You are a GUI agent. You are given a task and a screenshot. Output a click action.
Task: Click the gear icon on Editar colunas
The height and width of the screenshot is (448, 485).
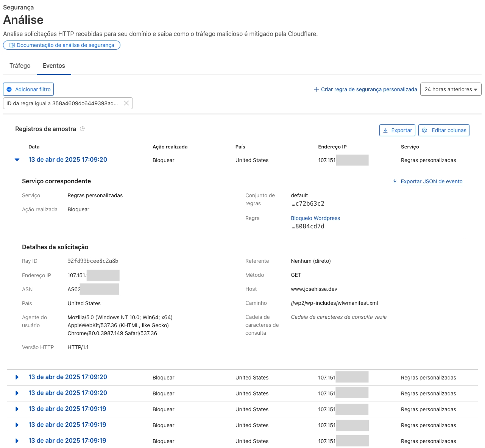[424, 130]
